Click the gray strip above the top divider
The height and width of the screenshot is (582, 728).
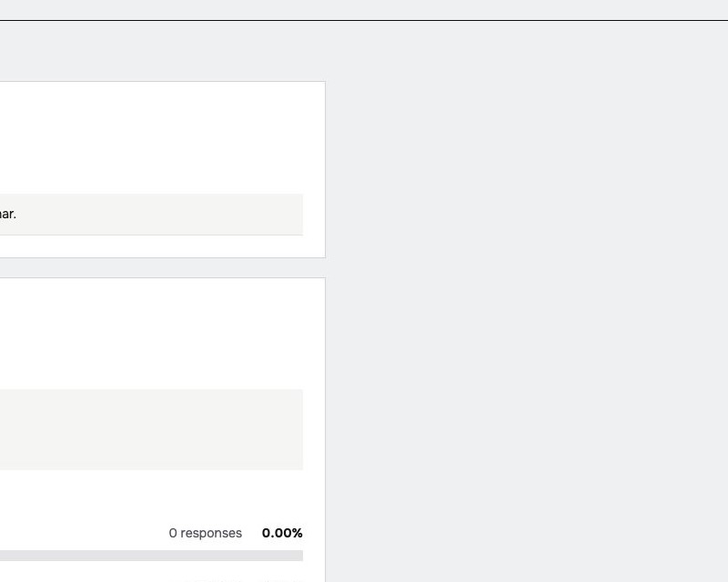[364, 9]
